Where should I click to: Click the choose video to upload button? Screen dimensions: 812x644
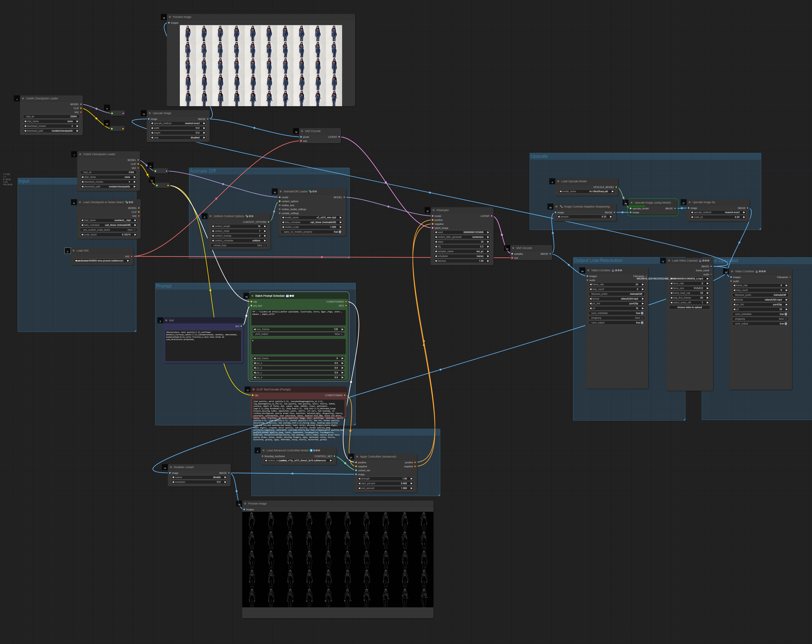pos(689,307)
